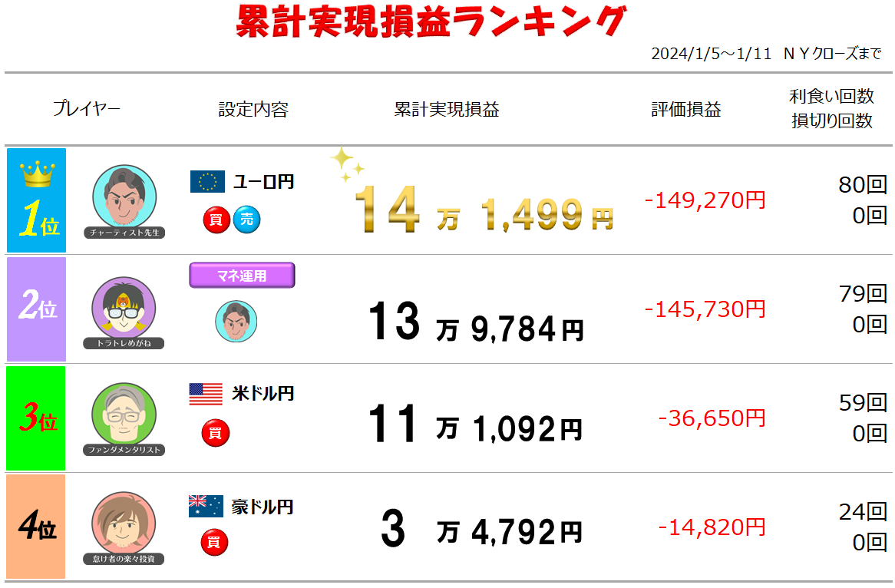The image size is (895, 588).
Task: Click the 14万1,499円 profit figure
Action: coord(484,210)
